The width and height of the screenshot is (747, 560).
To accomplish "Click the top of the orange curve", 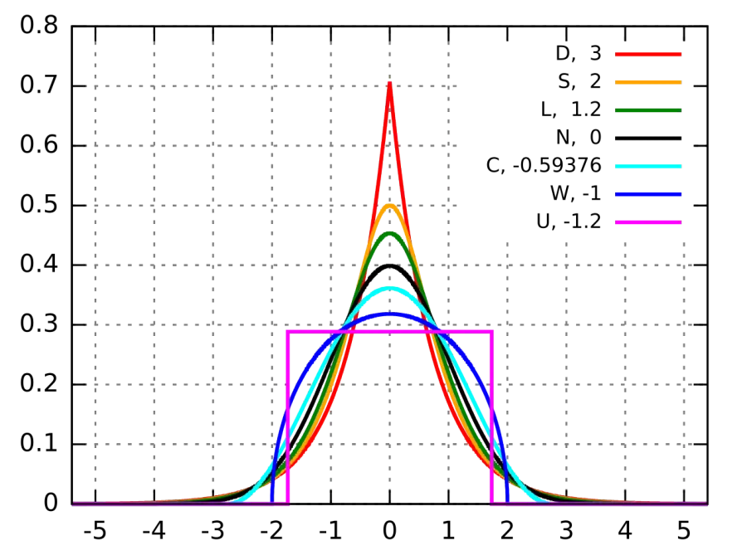I will coord(390,206).
